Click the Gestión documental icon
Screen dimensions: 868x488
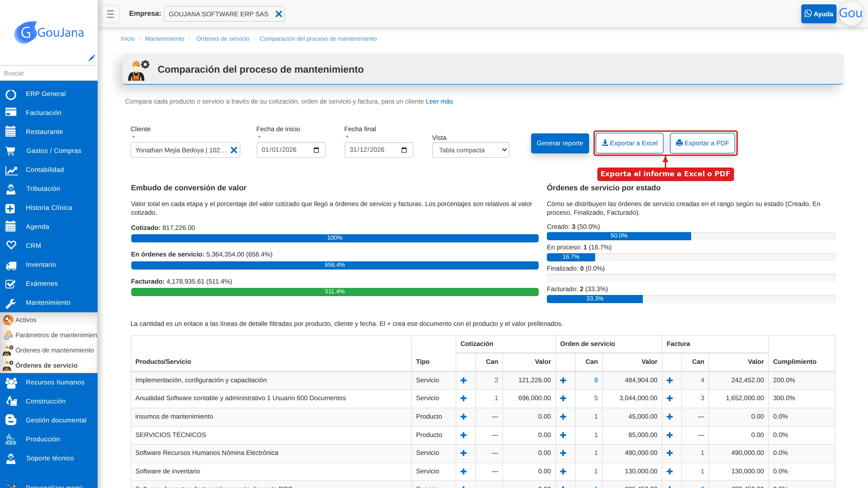click(11, 420)
